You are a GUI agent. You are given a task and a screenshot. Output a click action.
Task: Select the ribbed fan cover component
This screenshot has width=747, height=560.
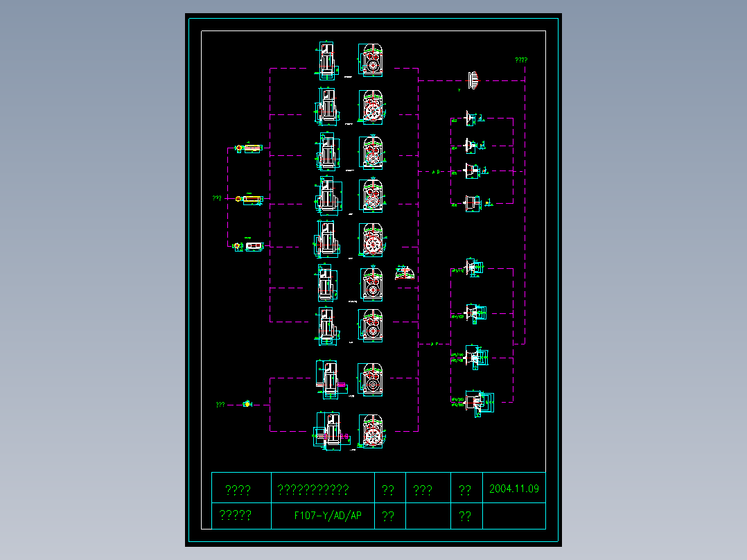[473, 80]
